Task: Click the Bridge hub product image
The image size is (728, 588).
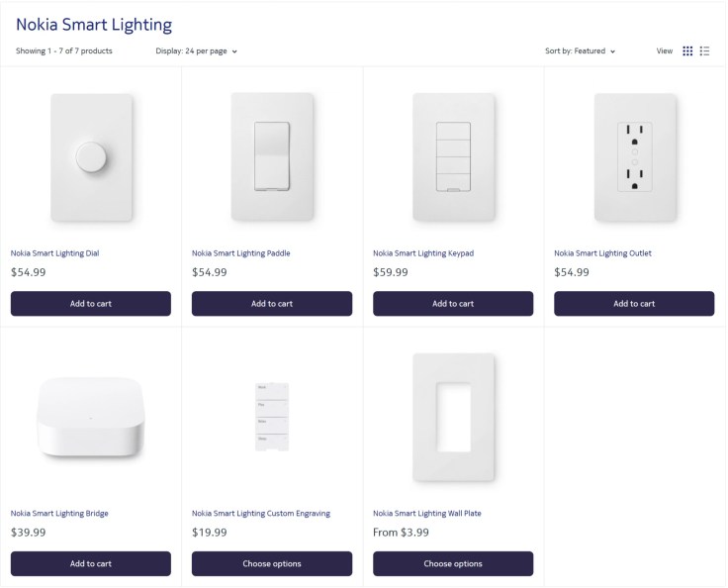Action: (91, 417)
